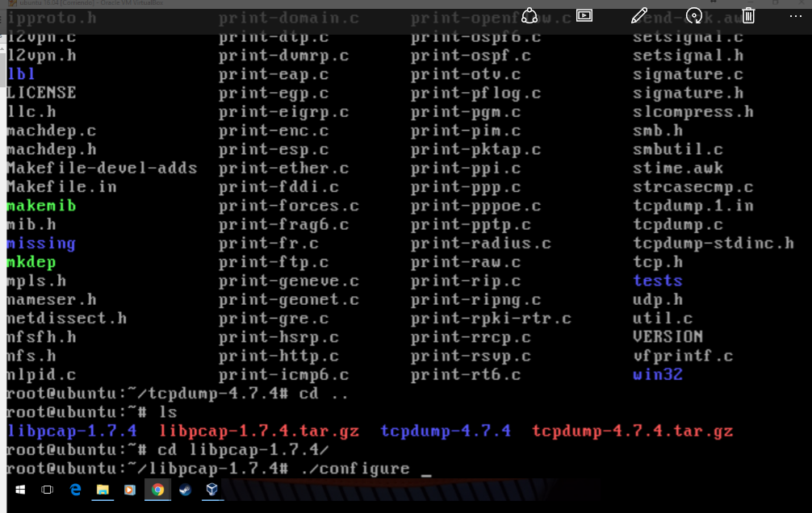Start the slideshow from the top toolbar
The image size is (812, 513).
pos(584,15)
